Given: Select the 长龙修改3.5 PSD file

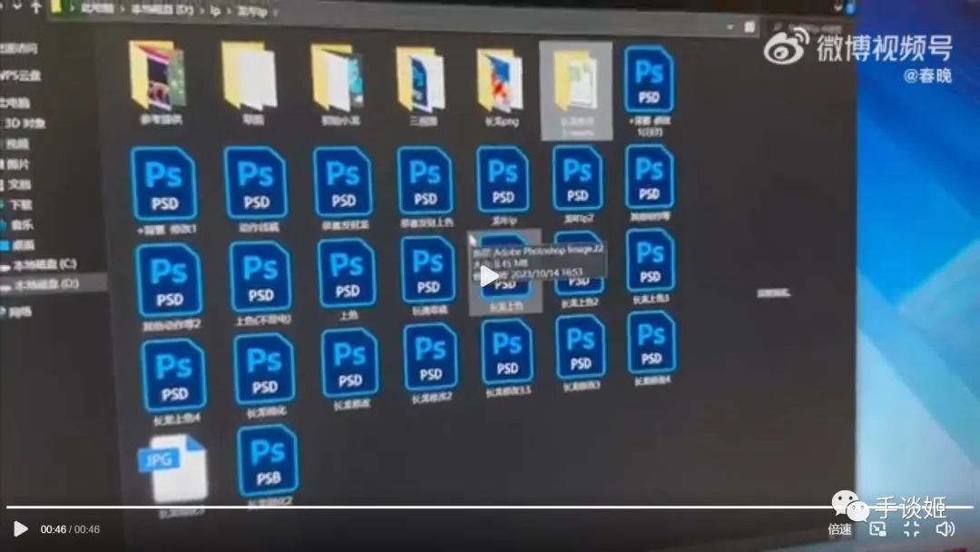Looking at the screenshot, I should click(x=507, y=359).
